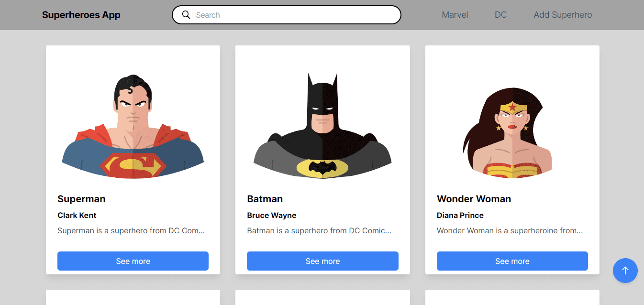Click the search magnifier icon
Screen dimensions: 644x305
(x=186, y=15)
